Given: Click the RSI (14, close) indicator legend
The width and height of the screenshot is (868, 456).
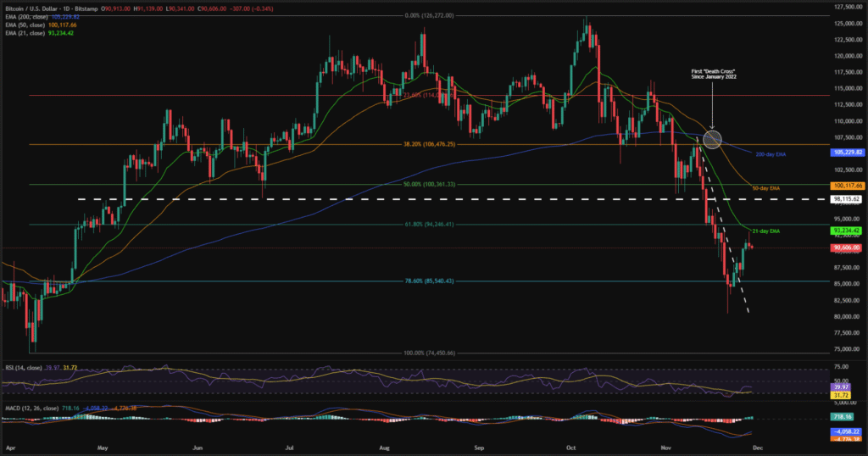Looking at the screenshot, I should (41, 368).
